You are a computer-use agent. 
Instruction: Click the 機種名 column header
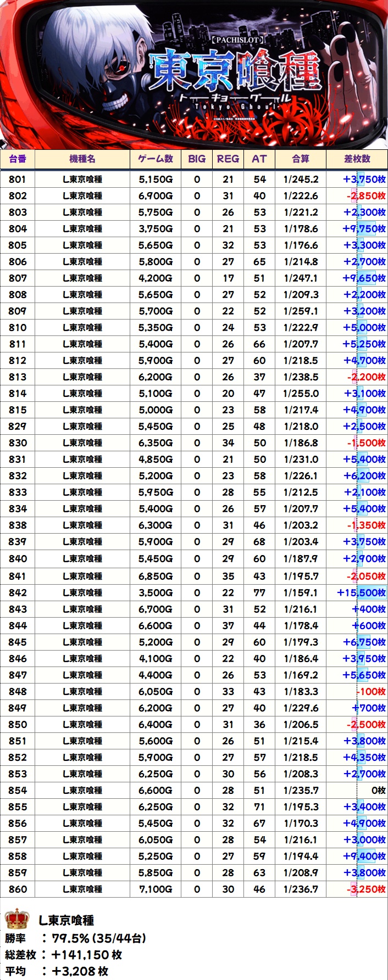(x=82, y=159)
